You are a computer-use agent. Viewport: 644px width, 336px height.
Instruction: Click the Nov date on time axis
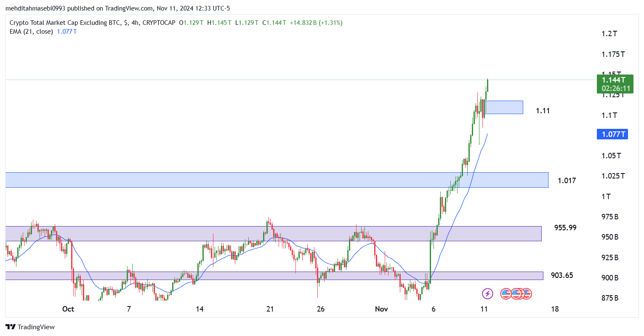pos(381,309)
